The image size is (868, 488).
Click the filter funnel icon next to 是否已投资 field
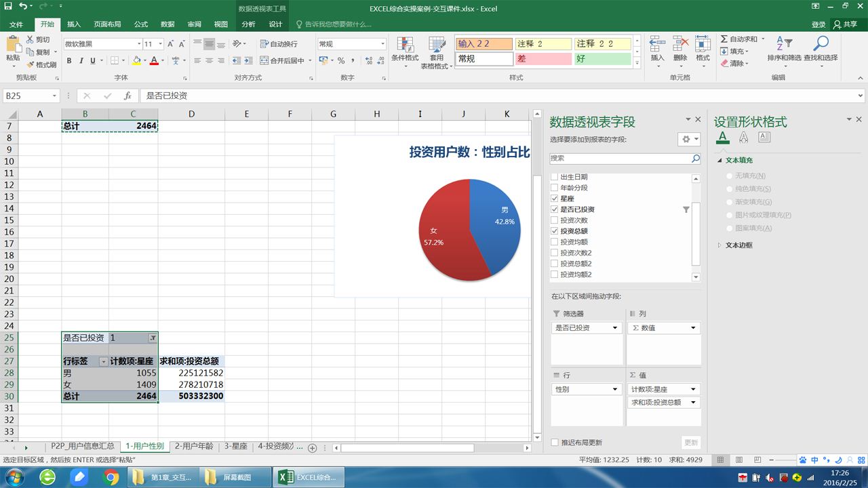[x=686, y=210]
